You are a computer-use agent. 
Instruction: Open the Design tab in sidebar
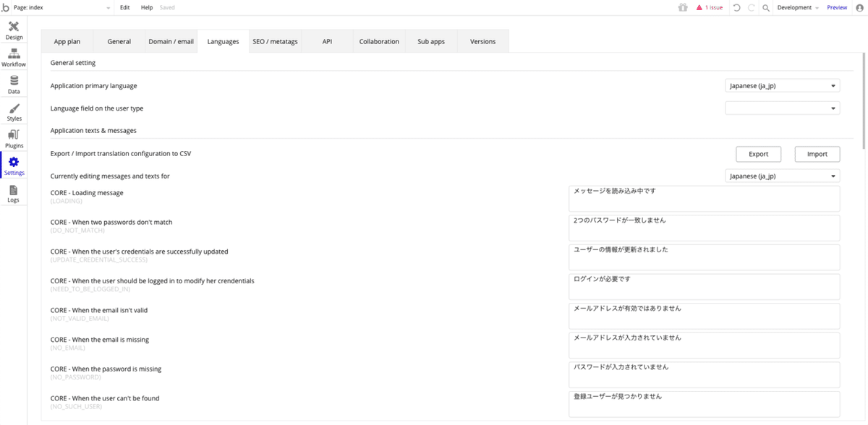pos(14,30)
